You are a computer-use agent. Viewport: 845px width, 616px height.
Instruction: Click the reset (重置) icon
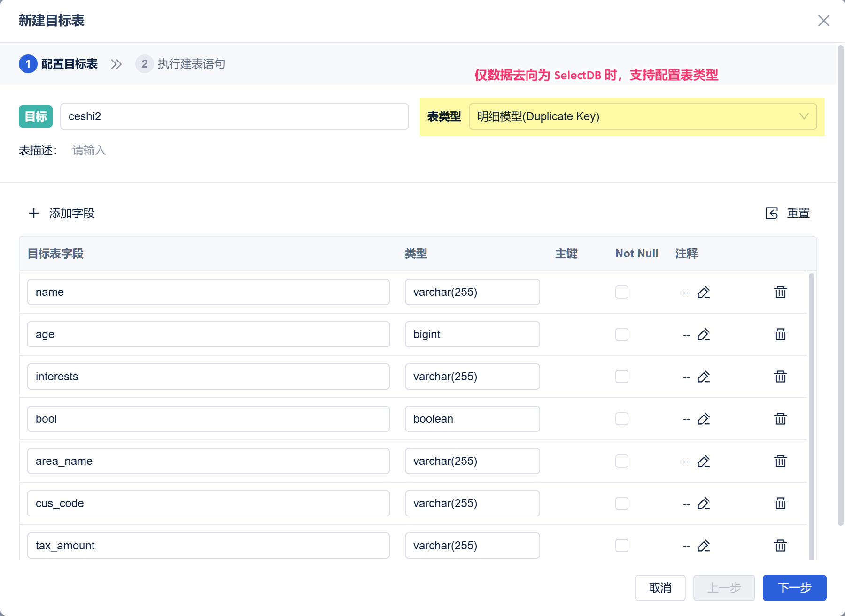pos(772,213)
